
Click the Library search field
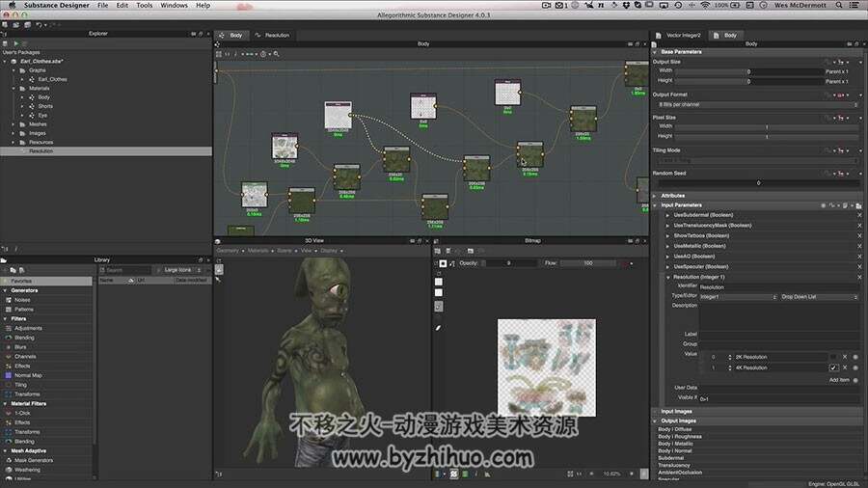(x=124, y=270)
